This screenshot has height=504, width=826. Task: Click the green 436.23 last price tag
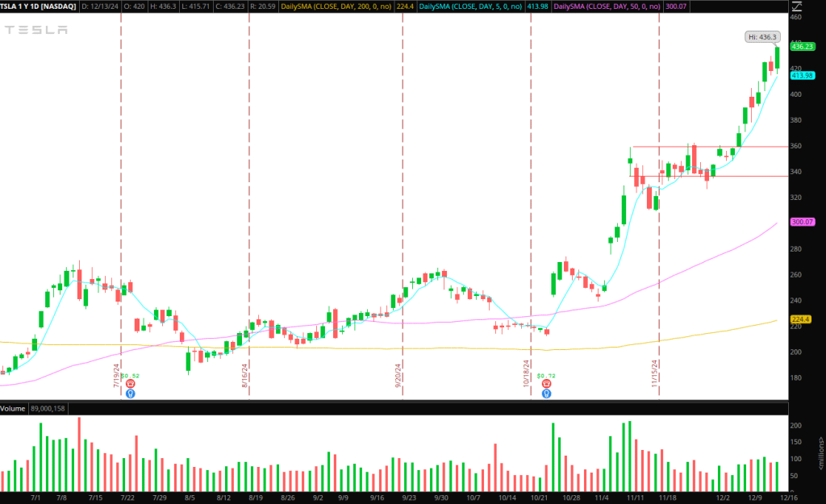[x=801, y=47]
